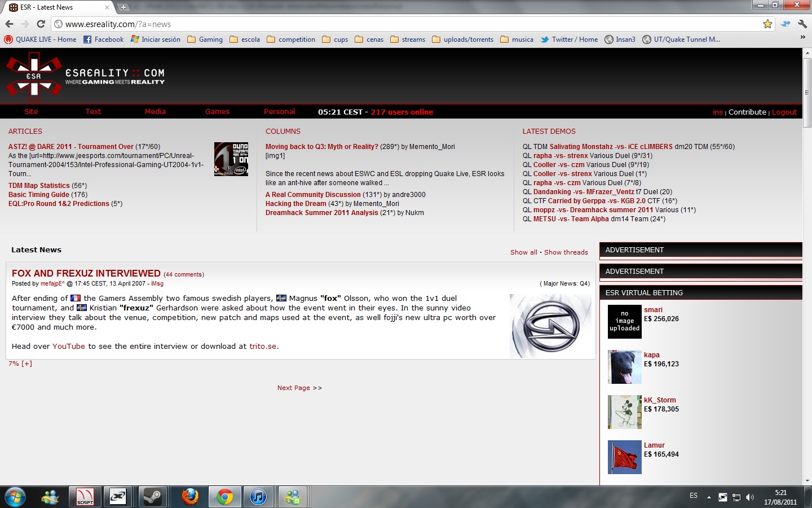
Task: Click the ESReality logo in header
Action: pos(85,77)
